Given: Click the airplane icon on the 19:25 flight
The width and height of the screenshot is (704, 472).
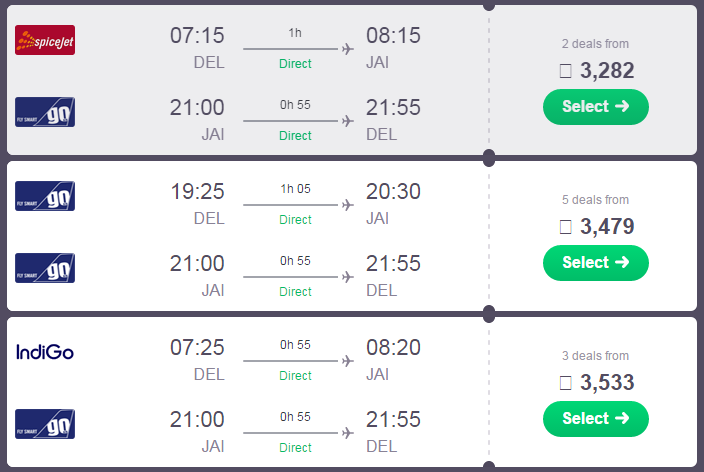Looking at the screenshot, I should pos(348,205).
